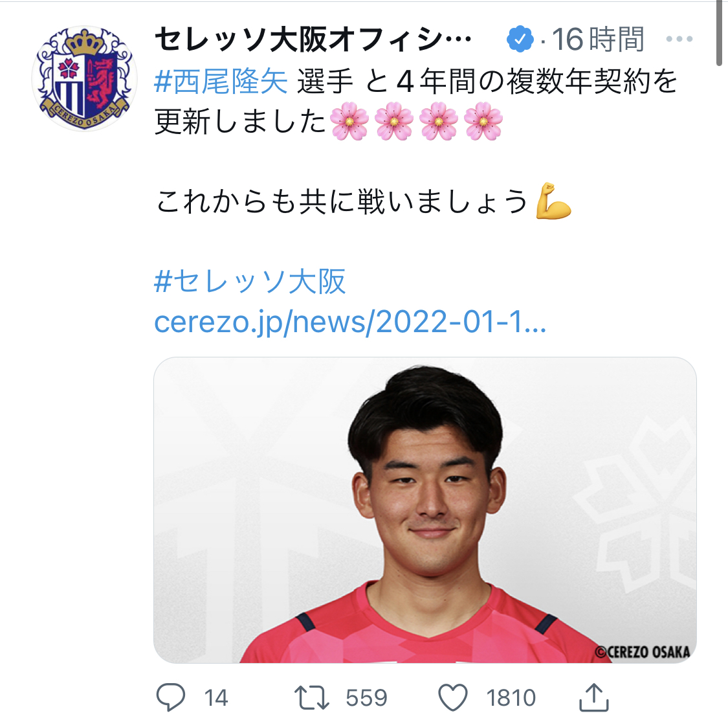Click the tweet text これからも共に戦いましょう
The height and width of the screenshot is (720, 728).
point(342,201)
